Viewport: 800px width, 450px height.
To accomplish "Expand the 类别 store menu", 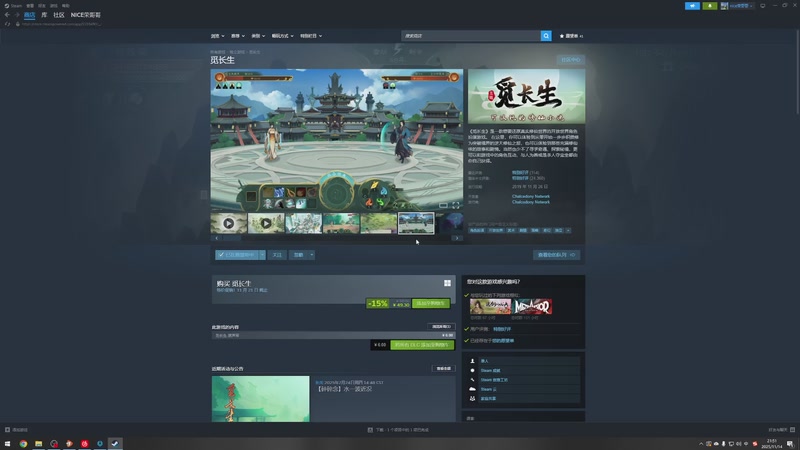I will [258, 36].
